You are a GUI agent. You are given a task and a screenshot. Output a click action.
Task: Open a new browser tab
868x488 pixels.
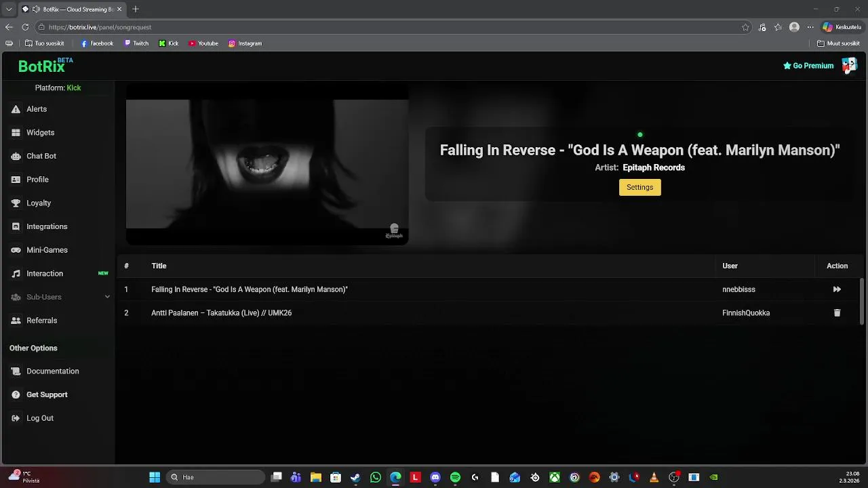click(x=136, y=9)
